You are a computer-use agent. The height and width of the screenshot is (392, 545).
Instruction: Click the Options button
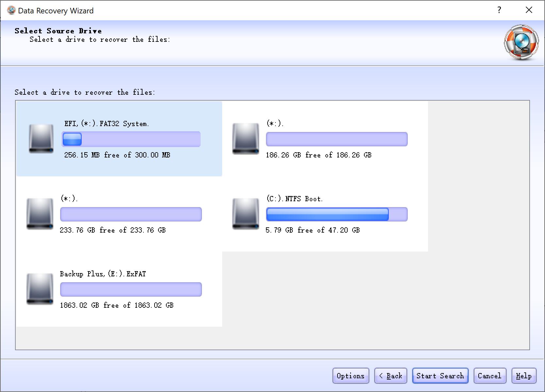pyautogui.click(x=351, y=376)
